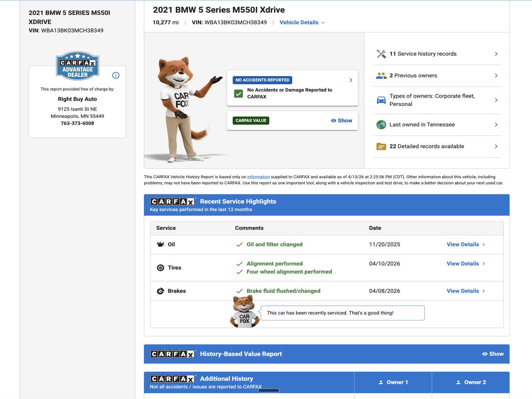Click the Tires service icon
Screen dimensions: 532x399
tap(160, 268)
